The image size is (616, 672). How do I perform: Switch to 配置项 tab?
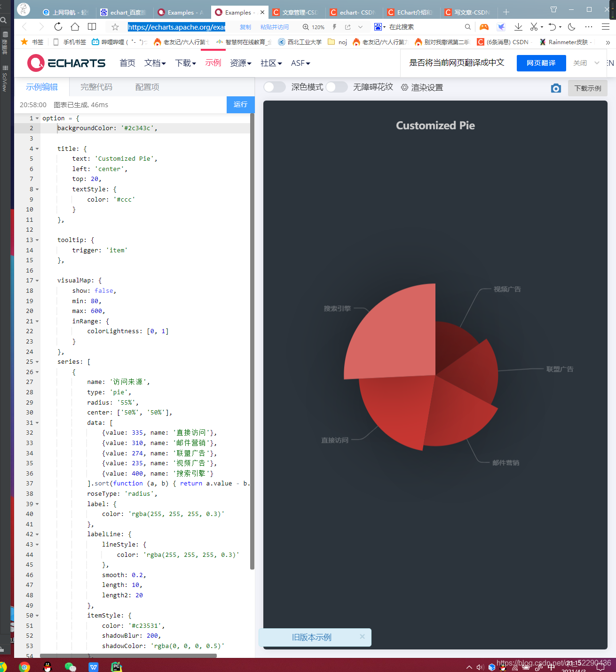coord(147,87)
